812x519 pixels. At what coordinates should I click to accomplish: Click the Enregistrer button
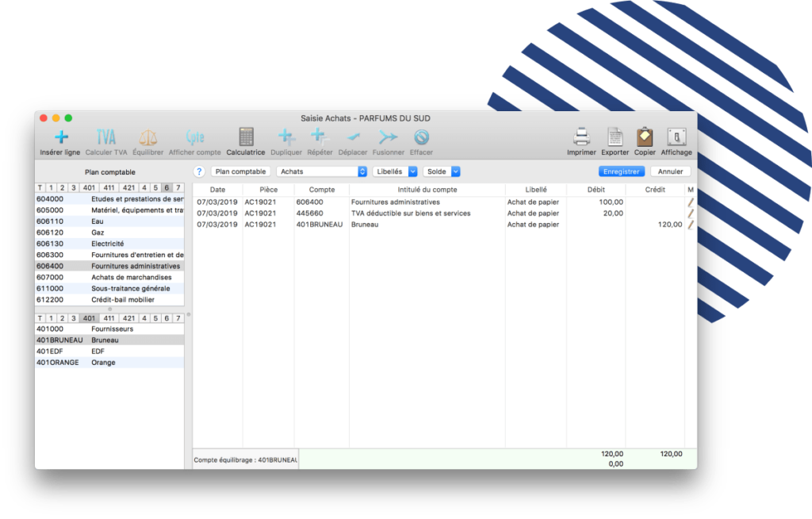point(621,171)
